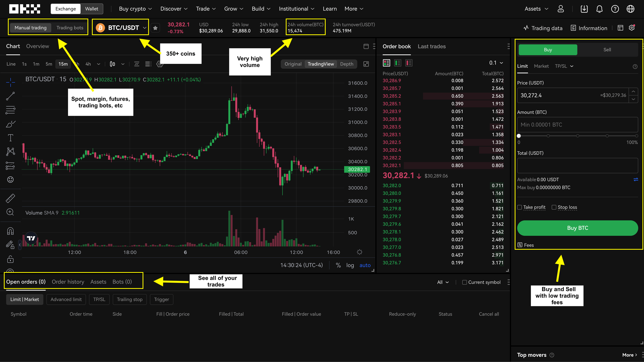This screenshot has width=644, height=362.
Task: Click Cancel all orders
Action: point(489,314)
